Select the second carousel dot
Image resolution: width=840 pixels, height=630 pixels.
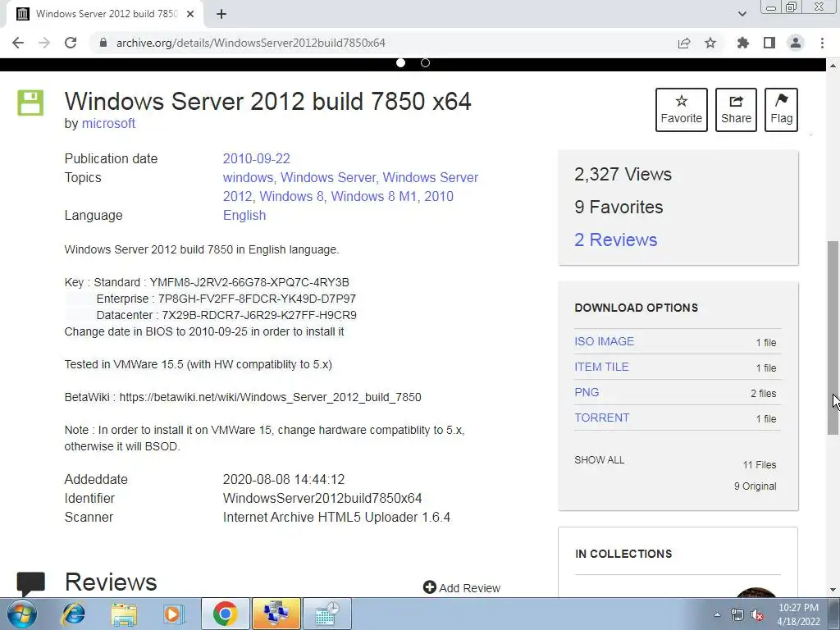pyautogui.click(x=426, y=62)
